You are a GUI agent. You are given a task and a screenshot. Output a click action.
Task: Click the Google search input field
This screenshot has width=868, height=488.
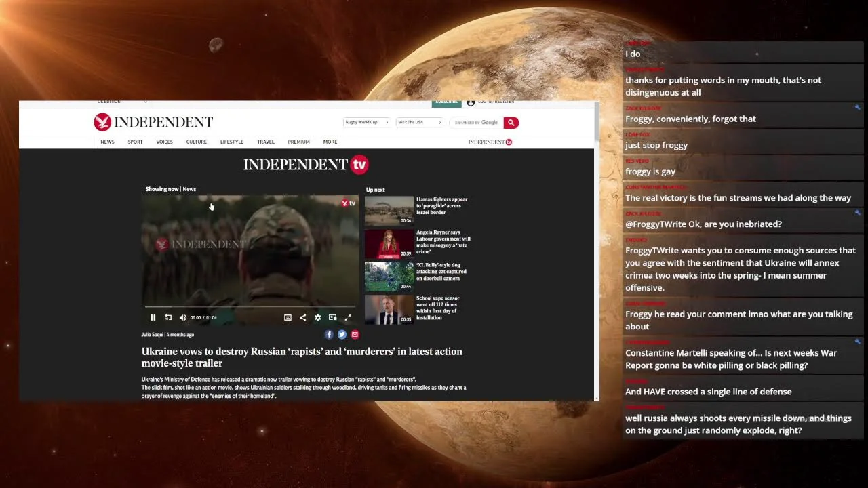coord(476,123)
